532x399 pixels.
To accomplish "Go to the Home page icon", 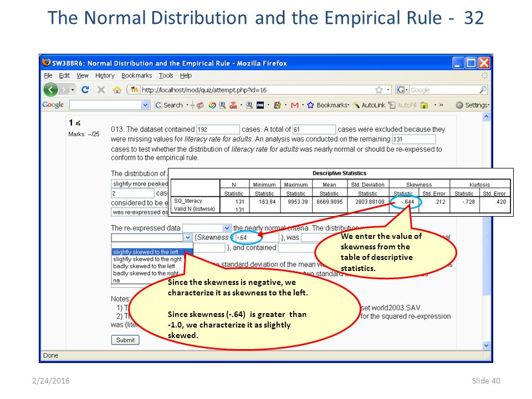I will tap(117, 90).
